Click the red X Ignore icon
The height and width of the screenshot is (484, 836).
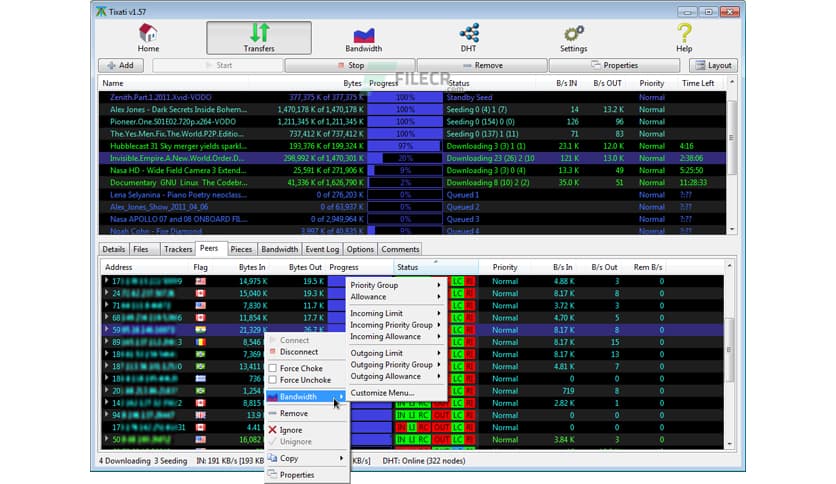[273, 430]
